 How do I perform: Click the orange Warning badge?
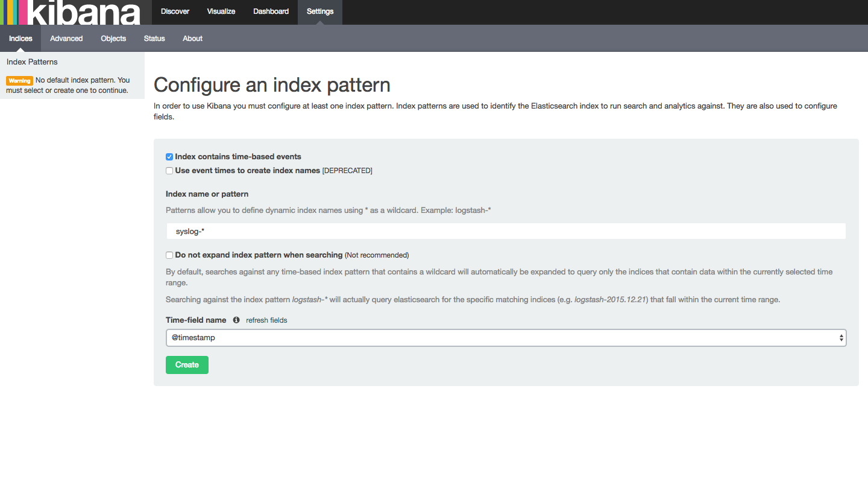[19, 80]
